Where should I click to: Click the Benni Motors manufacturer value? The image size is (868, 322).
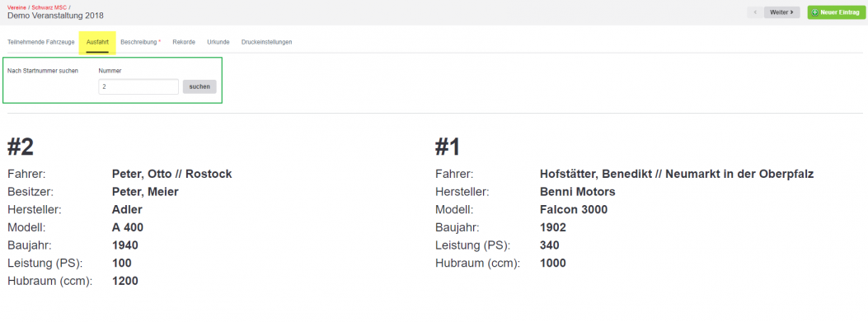click(577, 192)
